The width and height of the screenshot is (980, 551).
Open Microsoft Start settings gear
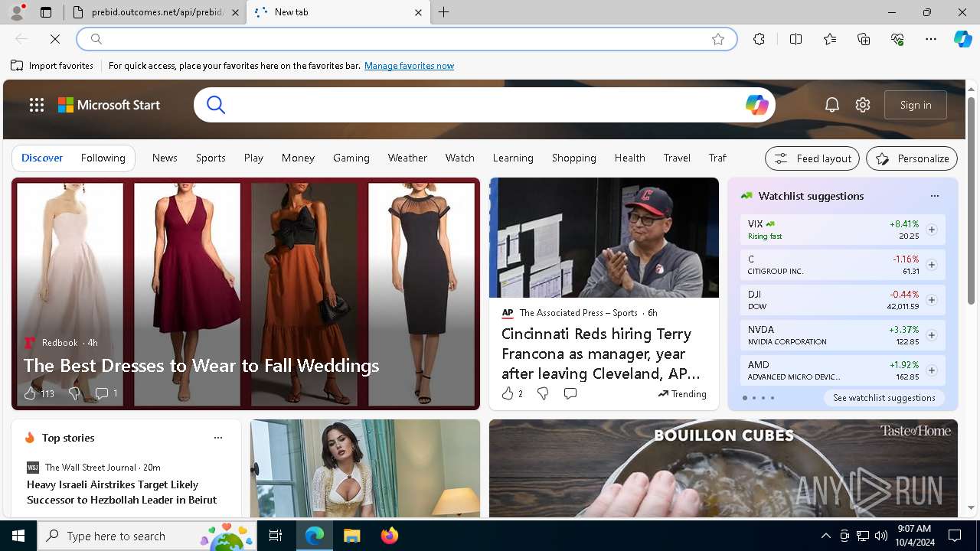tap(863, 105)
